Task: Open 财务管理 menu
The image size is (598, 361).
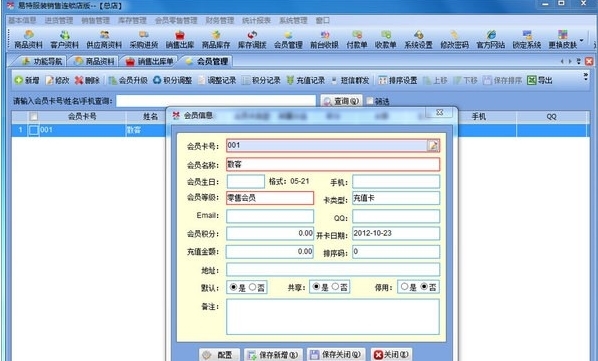Action: pyautogui.click(x=220, y=20)
